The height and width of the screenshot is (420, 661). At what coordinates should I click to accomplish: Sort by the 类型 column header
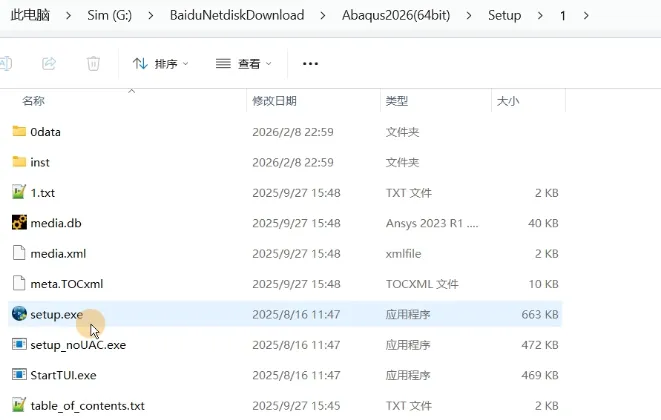click(x=397, y=101)
